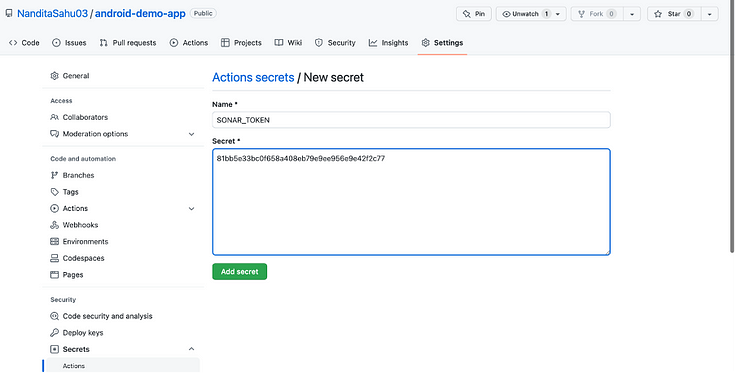Click the Fork button

click(x=597, y=14)
